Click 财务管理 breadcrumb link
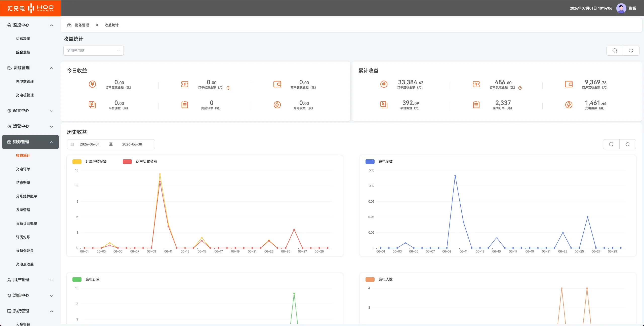The width and height of the screenshot is (644, 326). click(82, 25)
